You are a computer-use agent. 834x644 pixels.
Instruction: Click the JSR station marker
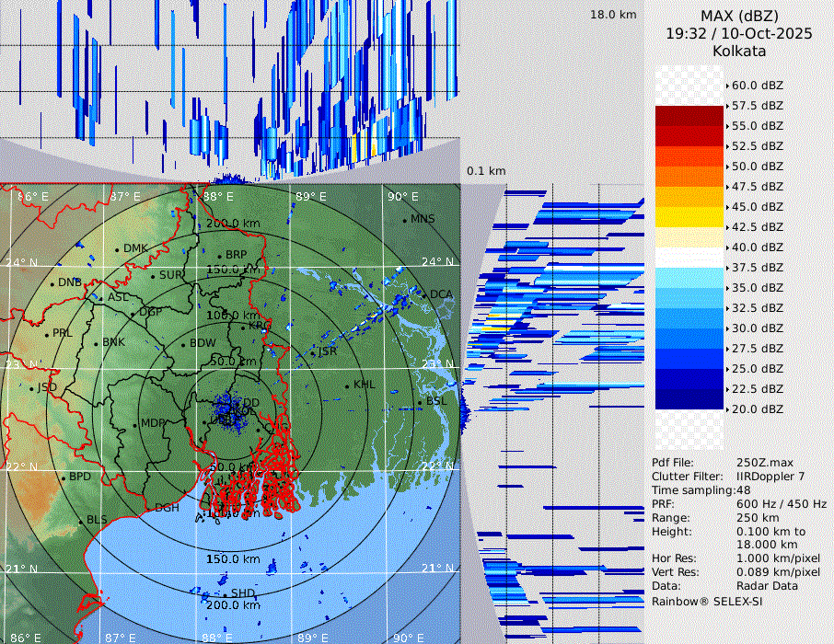click(x=313, y=352)
